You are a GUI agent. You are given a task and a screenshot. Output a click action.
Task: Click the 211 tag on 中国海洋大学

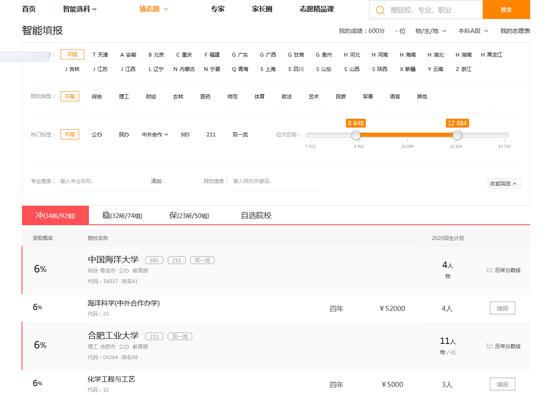coord(176,260)
